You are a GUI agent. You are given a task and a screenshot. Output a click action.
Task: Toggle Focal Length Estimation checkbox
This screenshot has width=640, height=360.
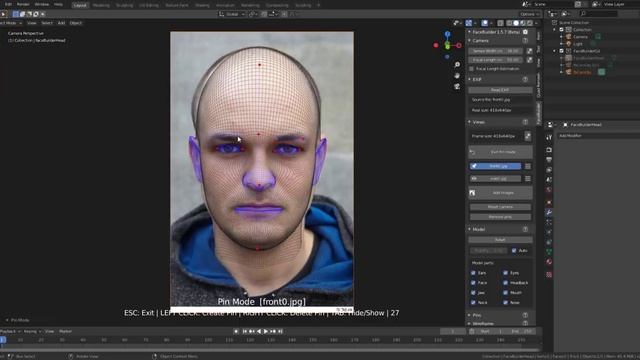coord(472,69)
